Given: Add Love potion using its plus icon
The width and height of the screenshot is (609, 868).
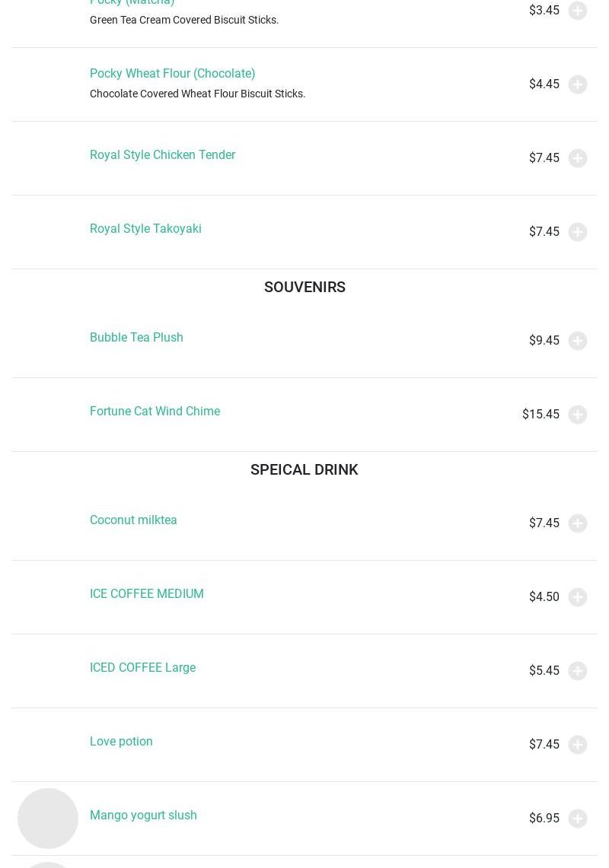Looking at the screenshot, I should (x=578, y=745).
